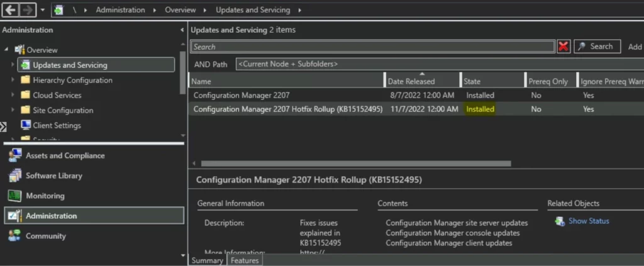This screenshot has height=266, width=644.
Task: Click the Show Status link
Action: point(589,221)
